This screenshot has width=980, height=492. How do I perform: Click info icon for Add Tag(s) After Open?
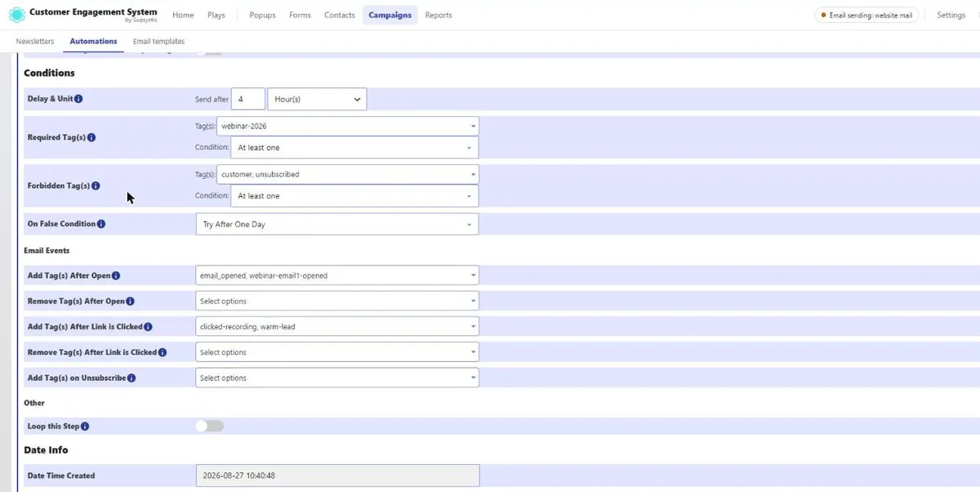click(116, 275)
